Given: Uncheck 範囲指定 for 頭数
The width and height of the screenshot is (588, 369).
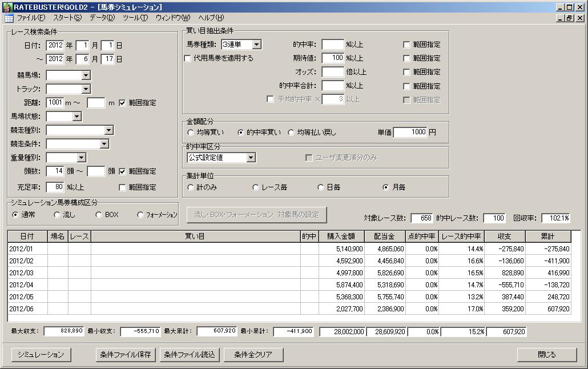Looking at the screenshot, I should 122,171.
